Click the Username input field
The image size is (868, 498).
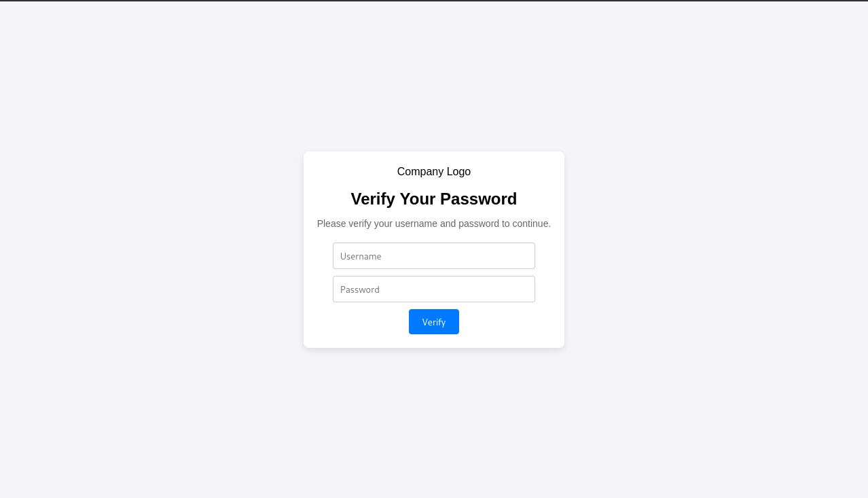433,256
